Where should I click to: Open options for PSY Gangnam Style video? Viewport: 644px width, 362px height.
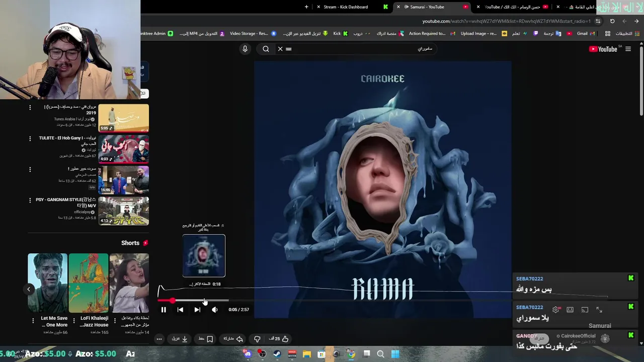click(30, 200)
